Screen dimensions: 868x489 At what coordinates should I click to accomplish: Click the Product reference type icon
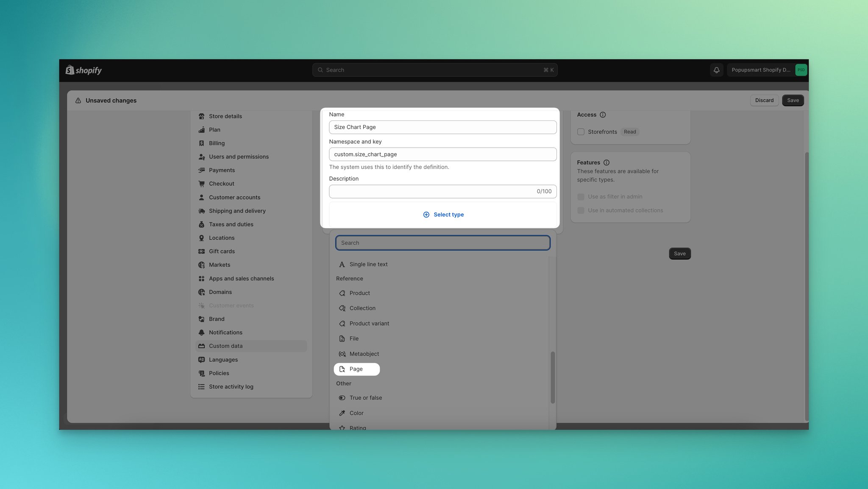pyautogui.click(x=342, y=293)
